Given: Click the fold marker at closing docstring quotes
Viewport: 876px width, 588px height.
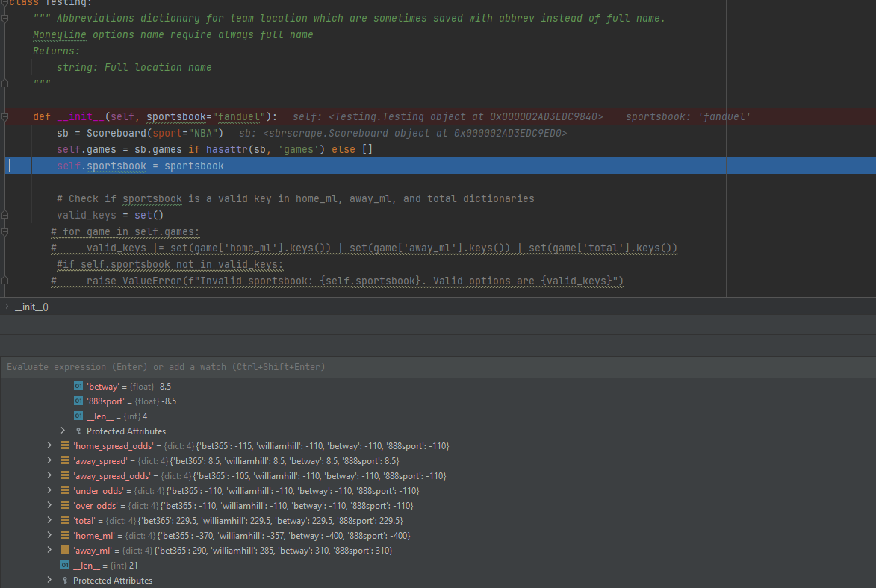Looking at the screenshot, I should click(4, 84).
